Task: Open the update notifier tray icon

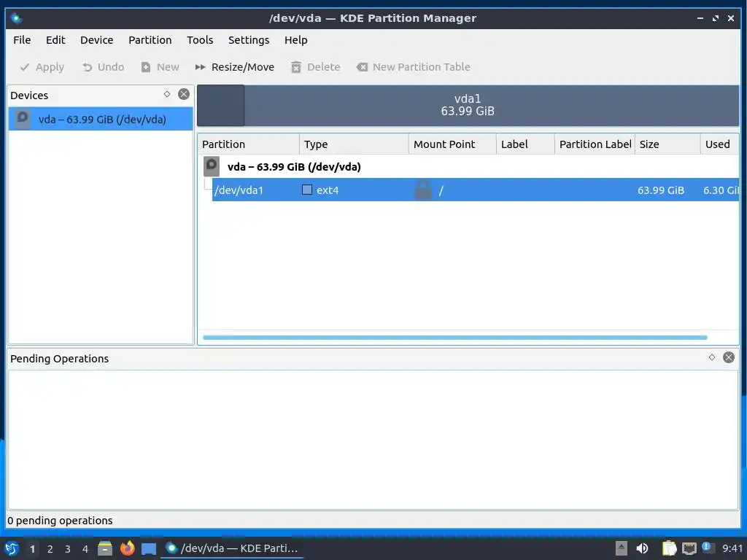Action: 707,548
